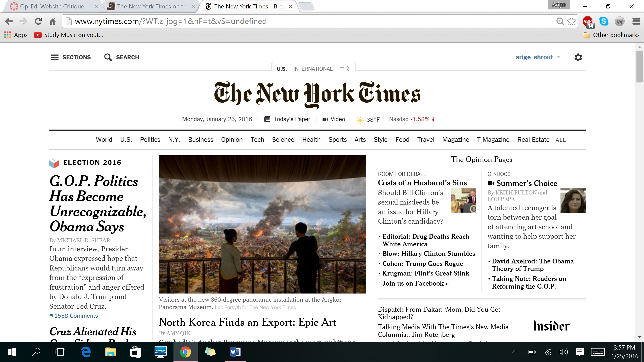Open Microsoft Word from the taskbar

(235, 352)
